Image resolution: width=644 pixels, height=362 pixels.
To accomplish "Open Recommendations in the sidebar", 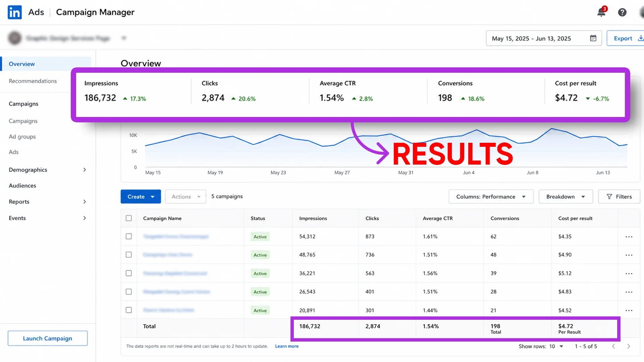I will click(x=33, y=81).
